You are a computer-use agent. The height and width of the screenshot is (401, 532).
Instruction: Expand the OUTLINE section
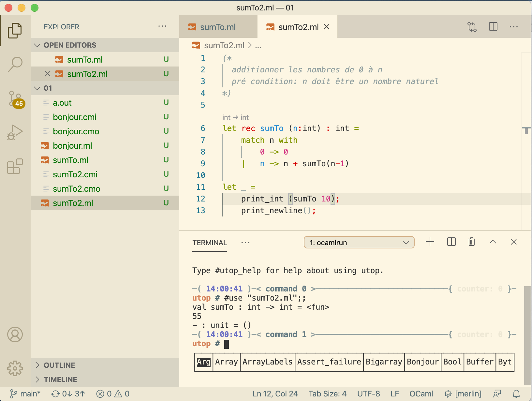pos(105,365)
